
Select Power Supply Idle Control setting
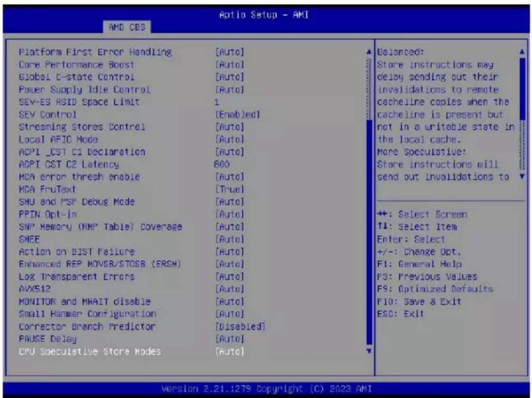click(x=132, y=90)
